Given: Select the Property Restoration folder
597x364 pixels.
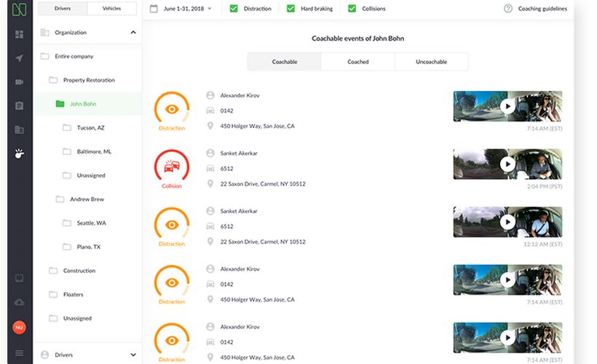Looking at the screenshot, I should (87, 80).
